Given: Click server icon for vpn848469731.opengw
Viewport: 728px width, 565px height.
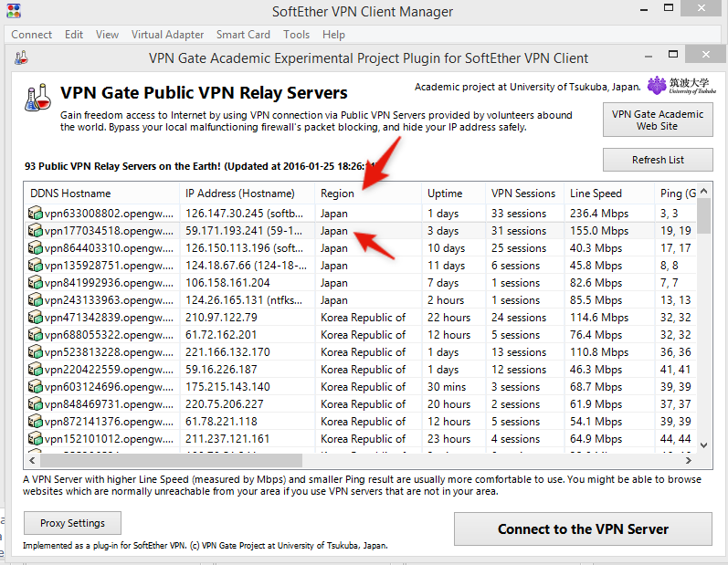Looking at the screenshot, I should 36,404.
